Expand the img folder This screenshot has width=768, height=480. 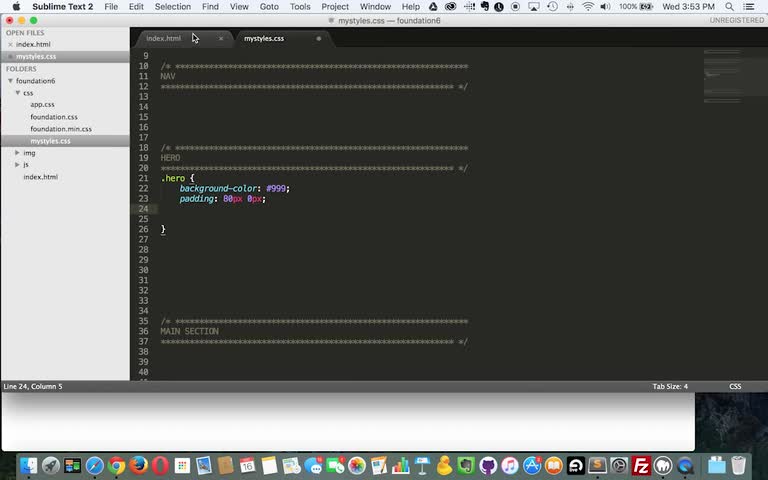tap(17, 153)
